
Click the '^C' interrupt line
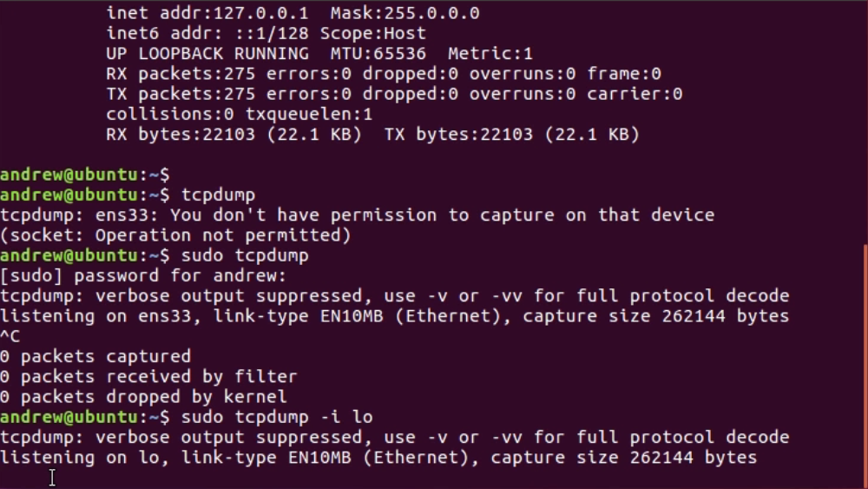10,336
